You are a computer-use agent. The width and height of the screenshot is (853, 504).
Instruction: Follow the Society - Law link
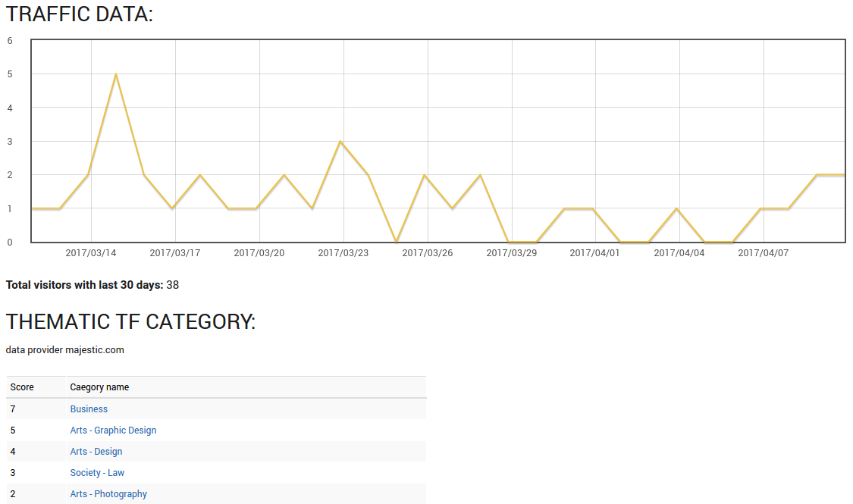click(97, 473)
